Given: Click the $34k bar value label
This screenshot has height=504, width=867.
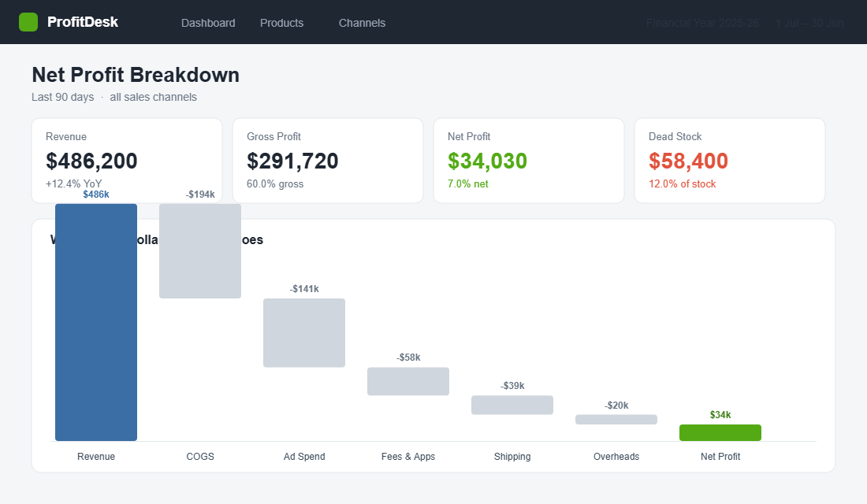Looking at the screenshot, I should tap(720, 415).
